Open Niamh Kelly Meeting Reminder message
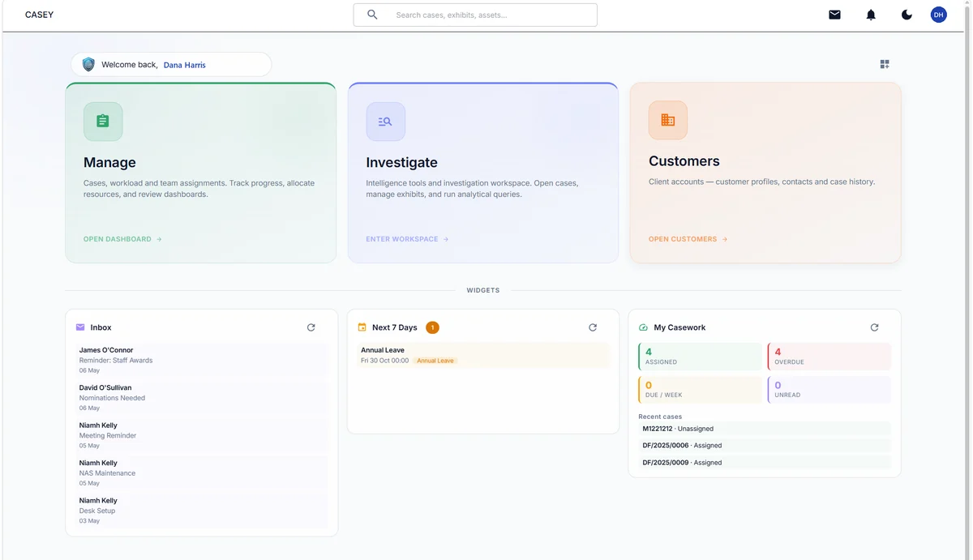 [202, 435]
